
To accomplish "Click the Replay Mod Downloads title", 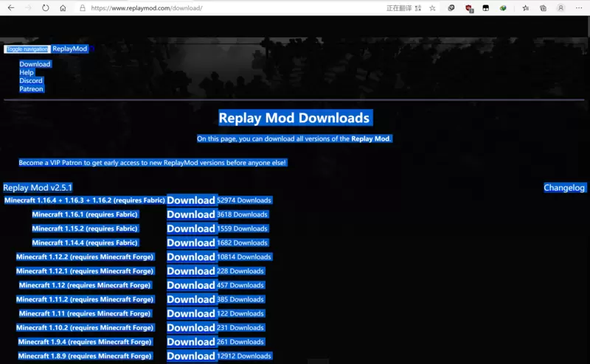I will (294, 118).
